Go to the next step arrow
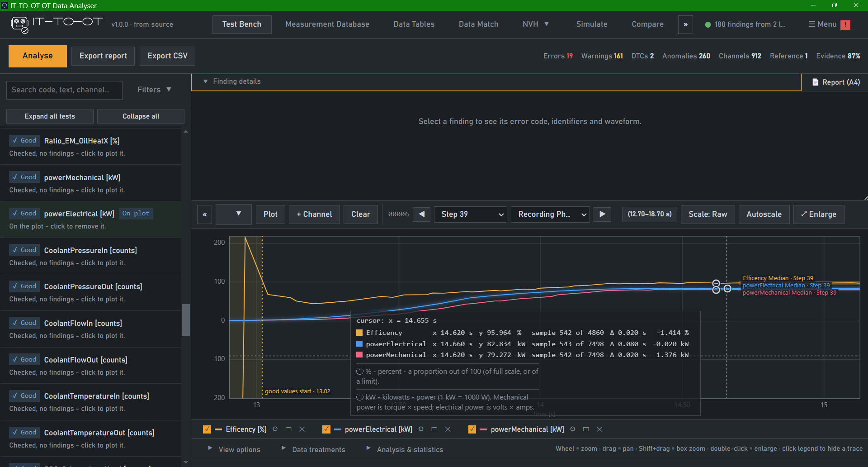The image size is (868, 467). pos(602,214)
